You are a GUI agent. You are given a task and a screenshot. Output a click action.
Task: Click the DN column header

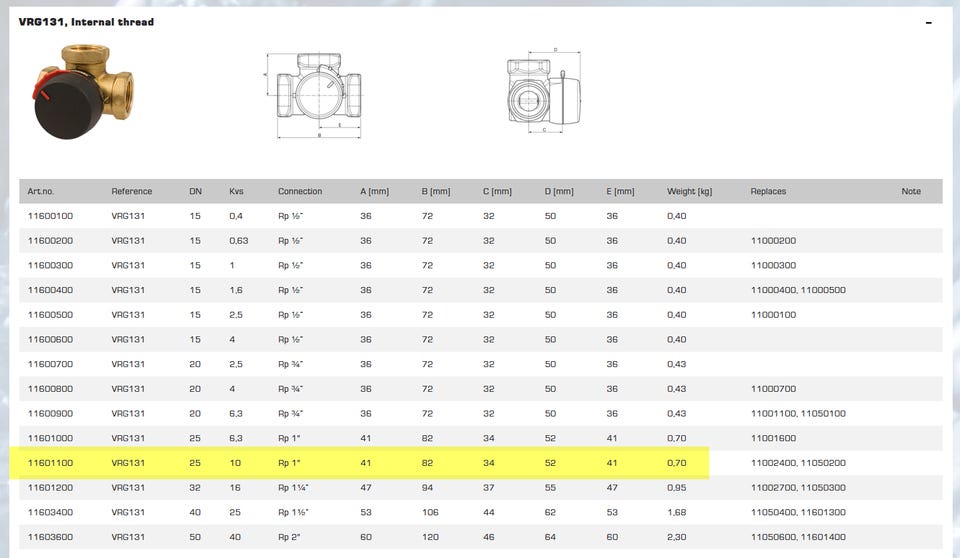(x=195, y=191)
